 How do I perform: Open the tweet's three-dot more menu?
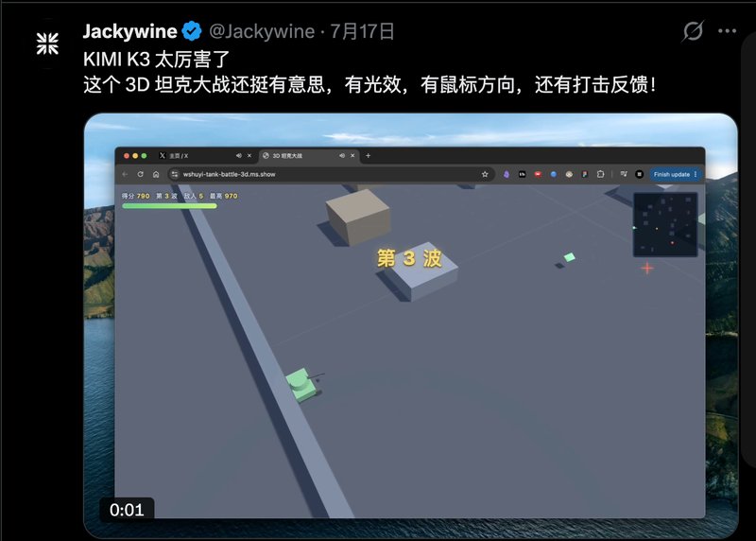point(727,31)
